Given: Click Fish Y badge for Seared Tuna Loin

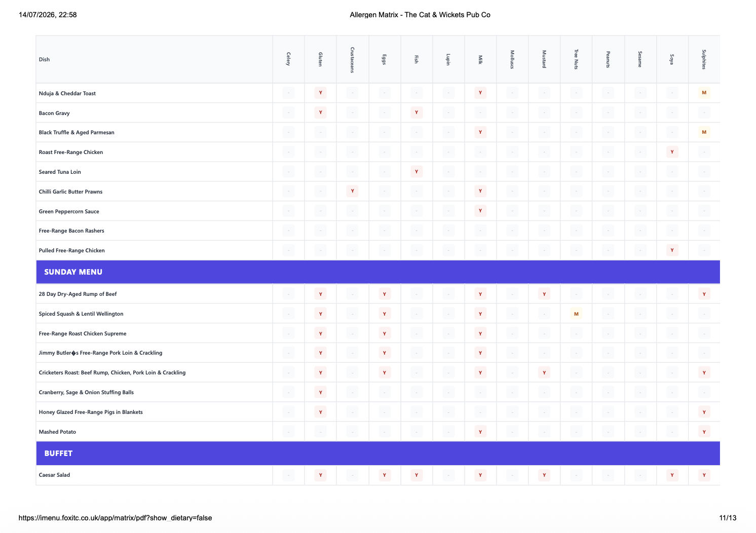Looking at the screenshot, I should 417,172.
